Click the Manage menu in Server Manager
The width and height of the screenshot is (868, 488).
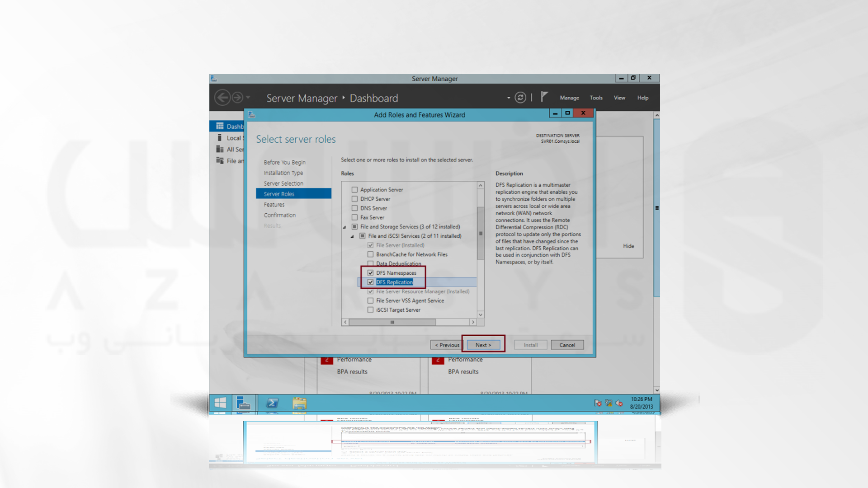tap(570, 98)
